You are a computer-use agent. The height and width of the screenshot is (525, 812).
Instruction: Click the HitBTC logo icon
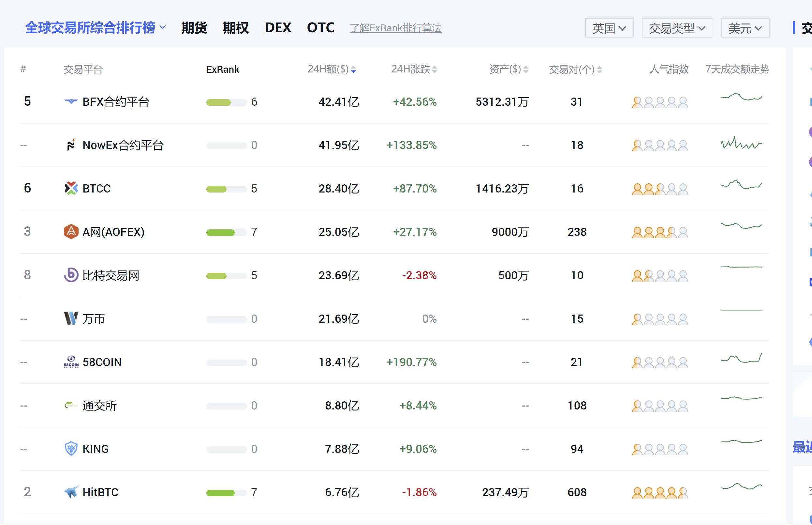pyautogui.click(x=71, y=492)
